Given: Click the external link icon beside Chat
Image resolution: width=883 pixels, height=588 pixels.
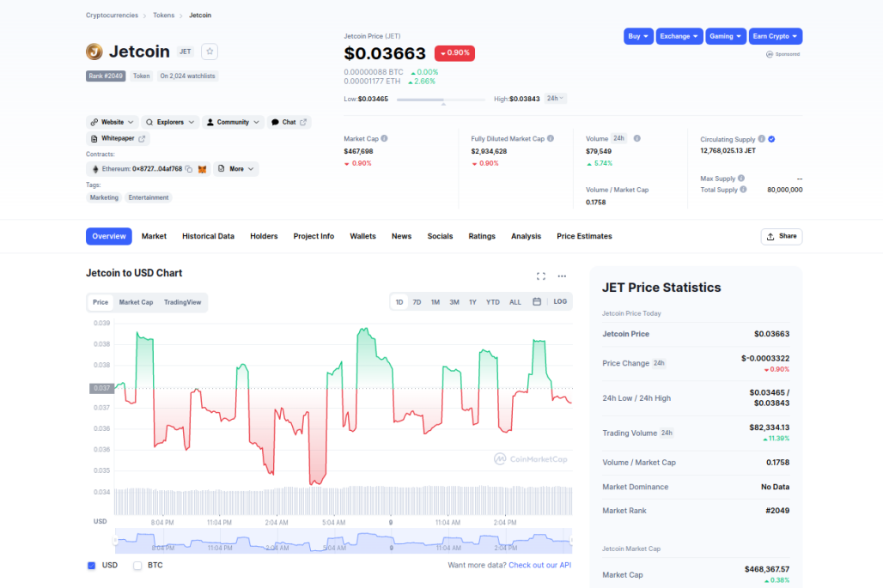Looking at the screenshot, I should 305,121.
